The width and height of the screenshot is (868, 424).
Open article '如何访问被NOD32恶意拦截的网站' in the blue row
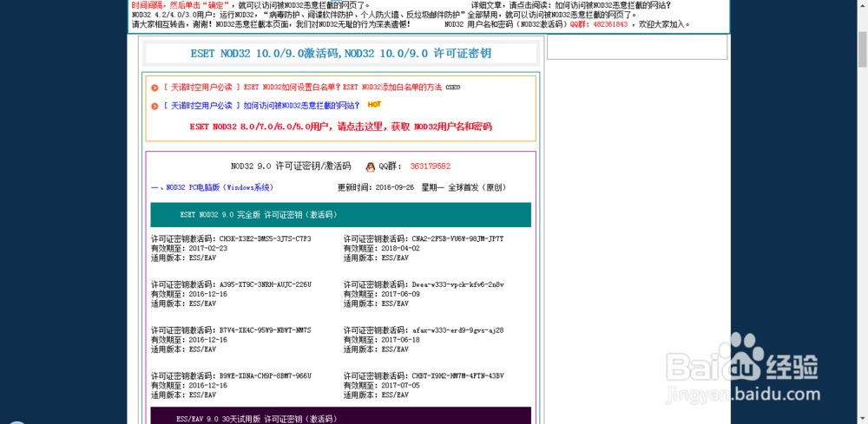coord(302,105)
